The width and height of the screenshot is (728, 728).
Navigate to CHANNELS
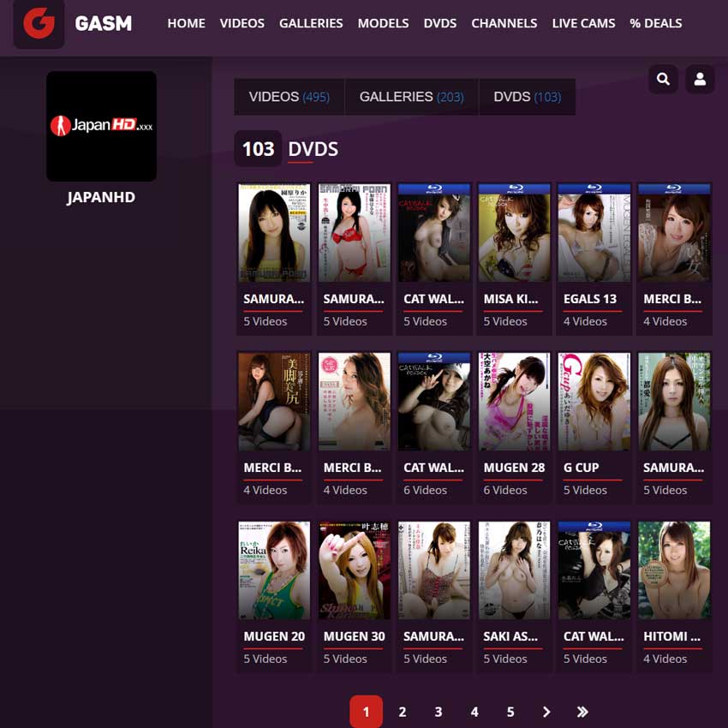point(504,23)
